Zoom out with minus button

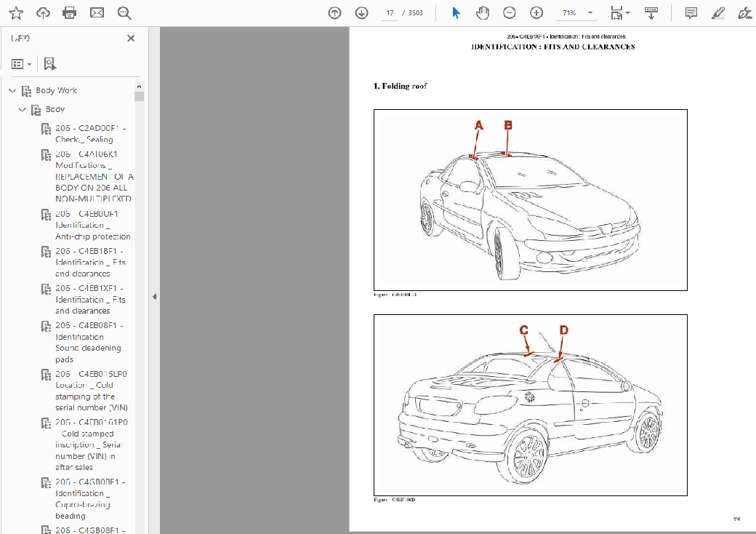point(509,13)
